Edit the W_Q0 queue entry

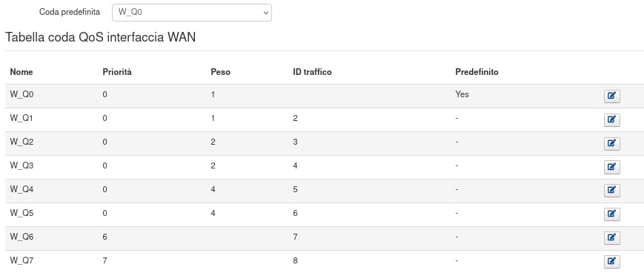611,96
